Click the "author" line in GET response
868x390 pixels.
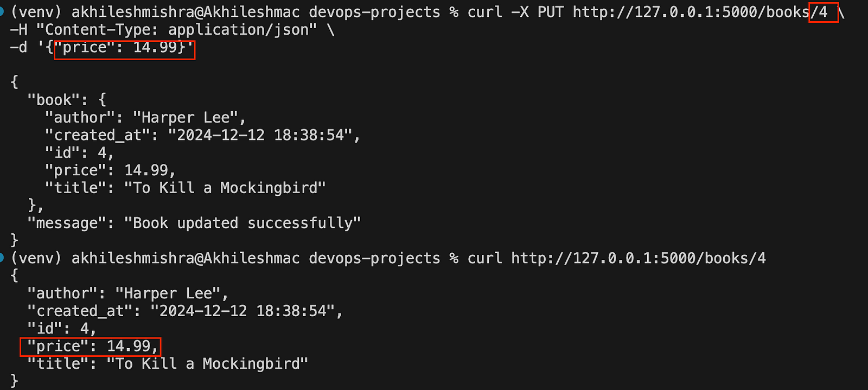(x=128, y=293)
